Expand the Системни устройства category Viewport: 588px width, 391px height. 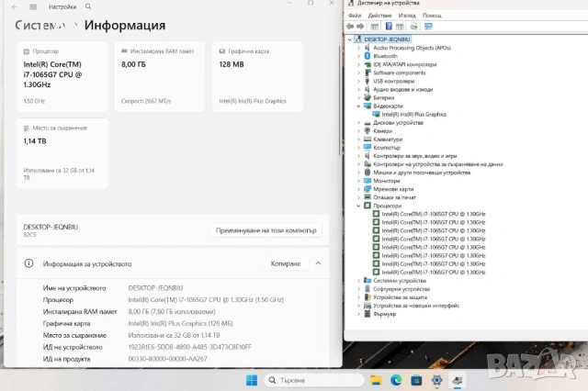pyautogui.click(x=358, y=281)
